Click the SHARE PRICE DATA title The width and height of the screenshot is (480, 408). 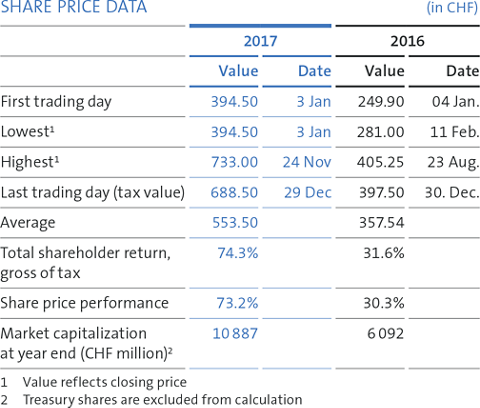pyautogui.click(x=74, y=7)
